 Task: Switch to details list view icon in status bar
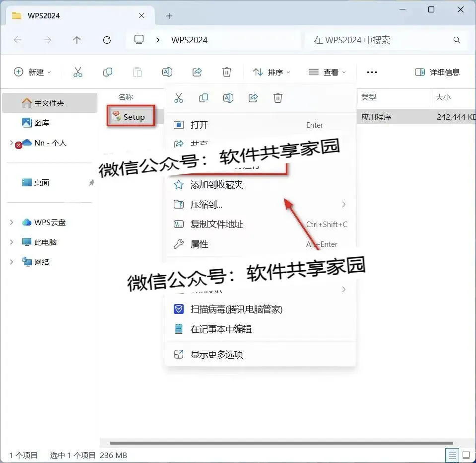pyautogui.click(x=452, y=456)
